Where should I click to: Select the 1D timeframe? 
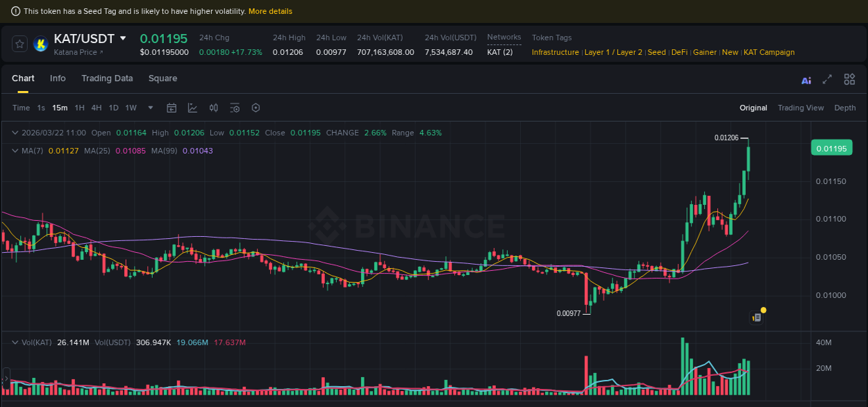pyautogui.click(x=113, y=108)
